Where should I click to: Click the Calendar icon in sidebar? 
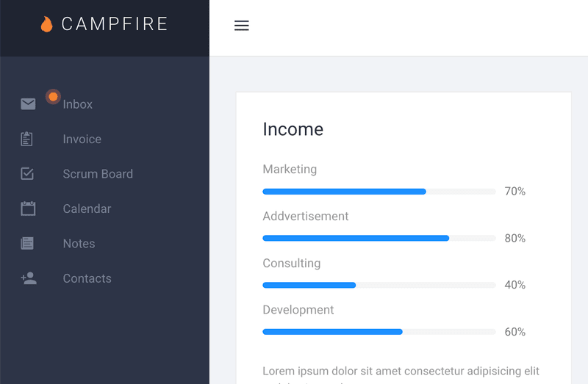coord(28,209)
